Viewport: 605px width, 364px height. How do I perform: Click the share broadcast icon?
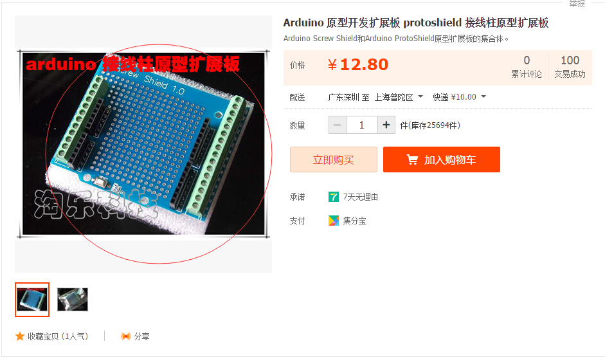tap(126, 336)
